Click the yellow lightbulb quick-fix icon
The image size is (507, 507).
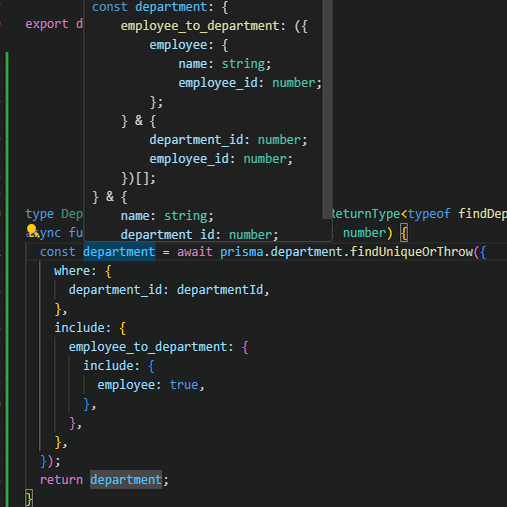32,230
